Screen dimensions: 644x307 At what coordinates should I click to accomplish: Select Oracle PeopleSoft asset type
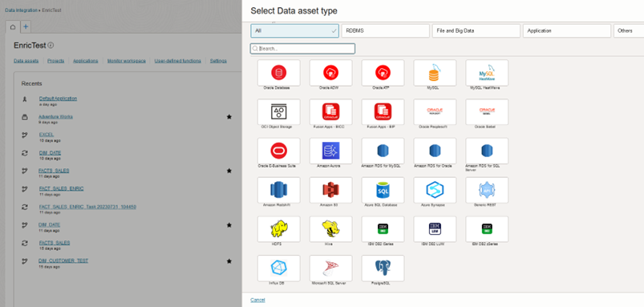pyautogui.click(x=435, y=112)
